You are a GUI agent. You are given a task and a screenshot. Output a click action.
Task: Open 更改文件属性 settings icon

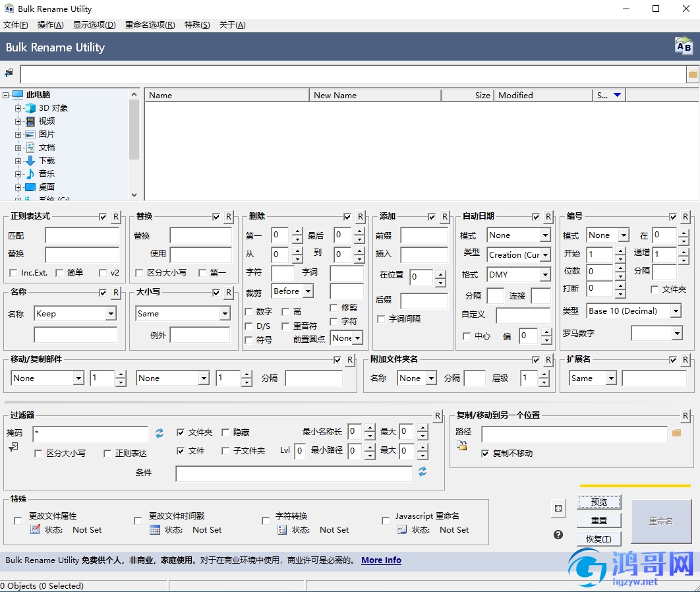36,529
